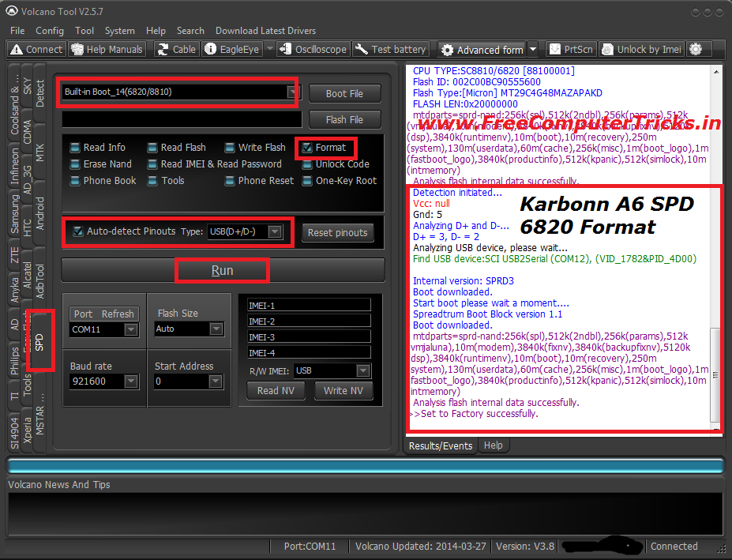Click the log scroll-up arrow
The height and width of the screenshot is (560, 732).
[x=716, y=71]
